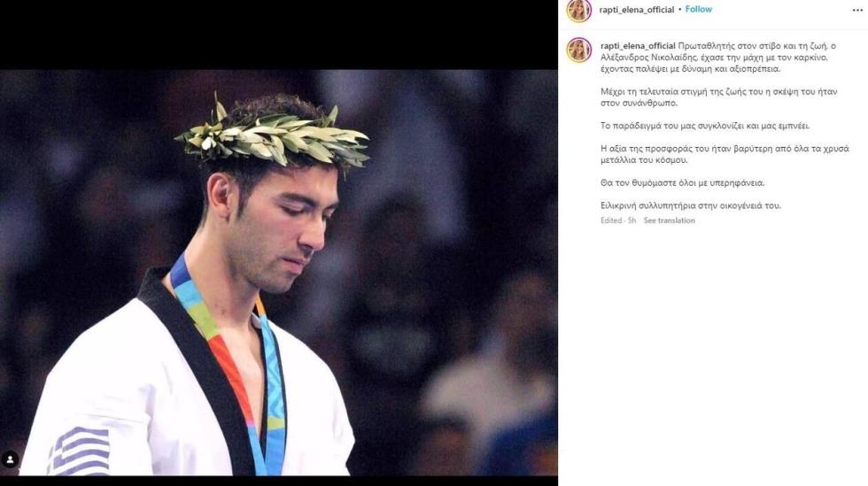Click the tagged people icon on photo

click(10, 459)
